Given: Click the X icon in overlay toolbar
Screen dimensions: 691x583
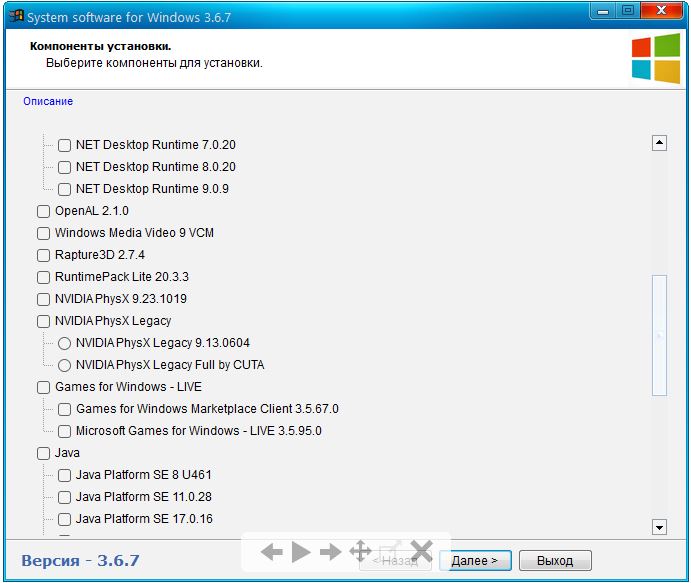Looking at the screenshot, I should click(421, 551).
